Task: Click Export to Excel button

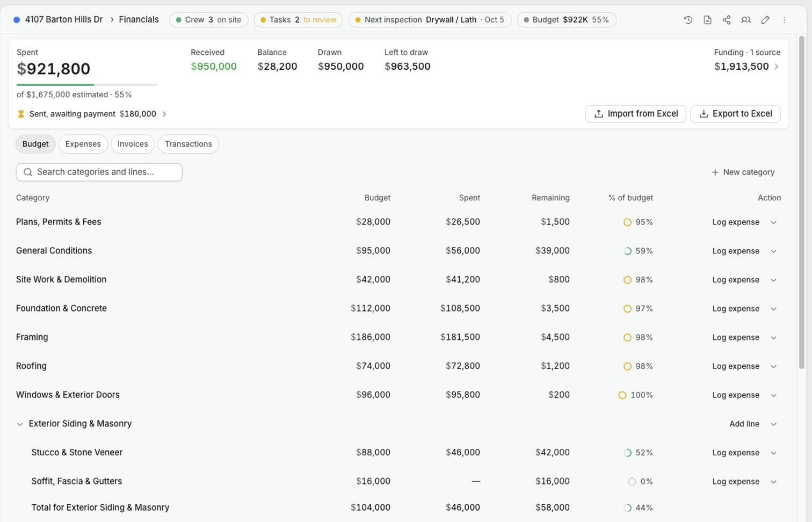Action: [x=735, y=114]
